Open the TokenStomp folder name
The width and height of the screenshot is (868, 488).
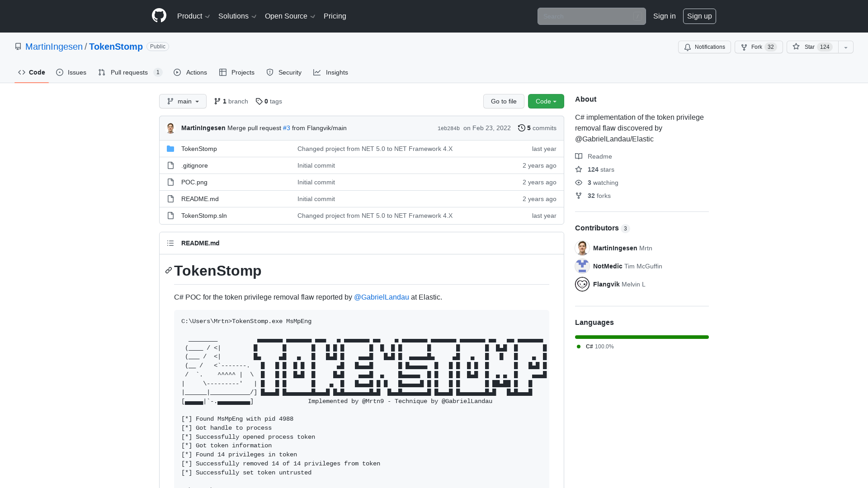[199, 149]
